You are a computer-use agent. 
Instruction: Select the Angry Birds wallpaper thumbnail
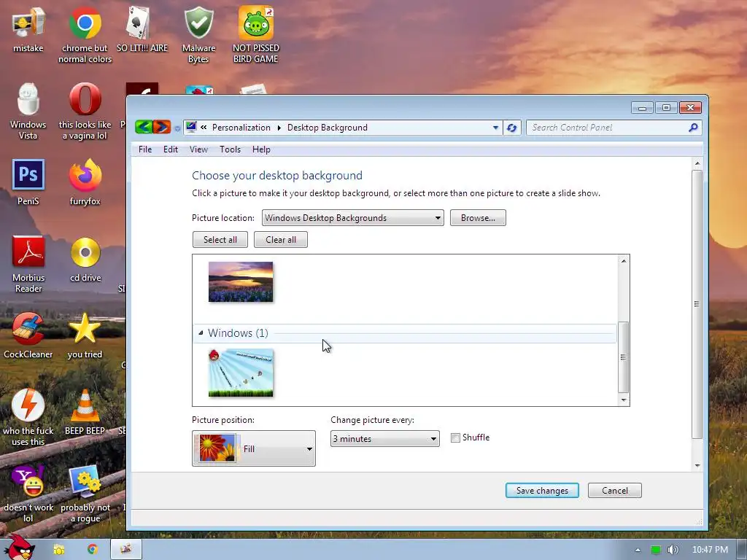tap(241, 373)
